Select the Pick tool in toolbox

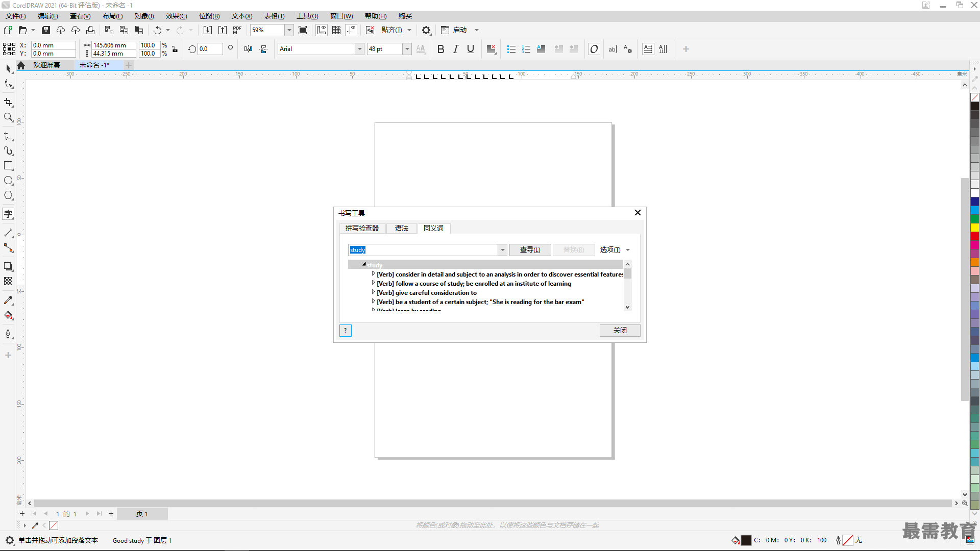click(8, 68)
